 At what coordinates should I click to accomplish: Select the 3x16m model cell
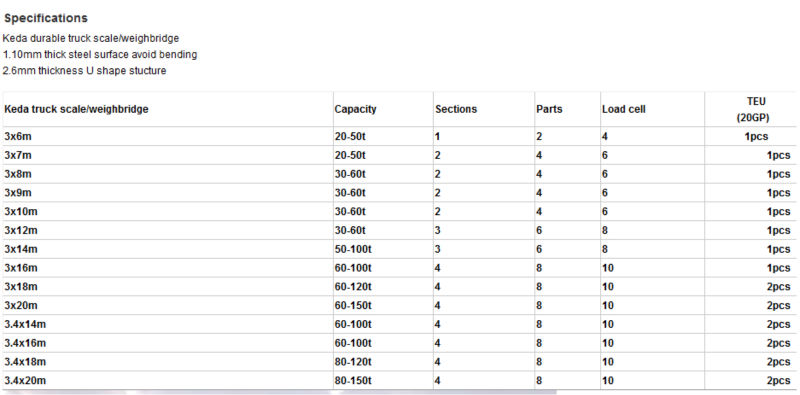tap(21, 268)
